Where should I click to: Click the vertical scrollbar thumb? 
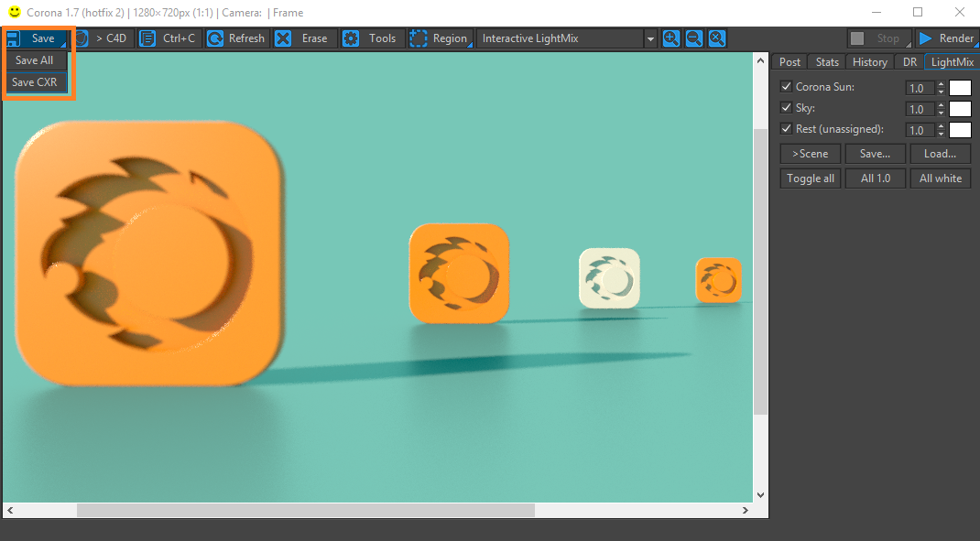760,272
